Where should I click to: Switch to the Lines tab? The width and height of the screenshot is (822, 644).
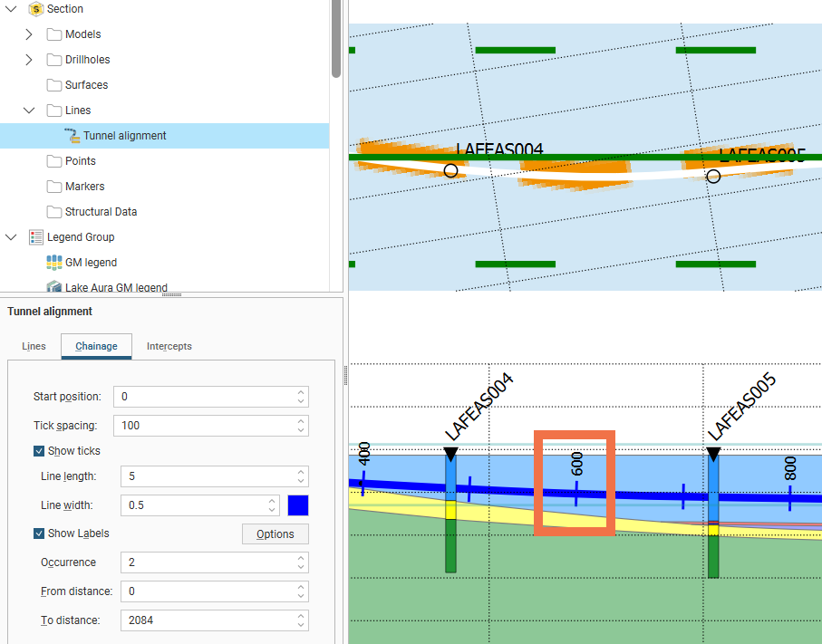click(34, 346)
